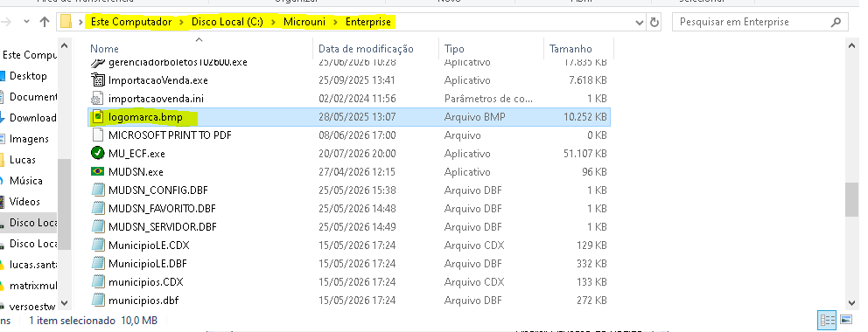This screenshot has width=868, height=332.
Task: Click file name 'MU_ECF.exe'
Action: 136,154
